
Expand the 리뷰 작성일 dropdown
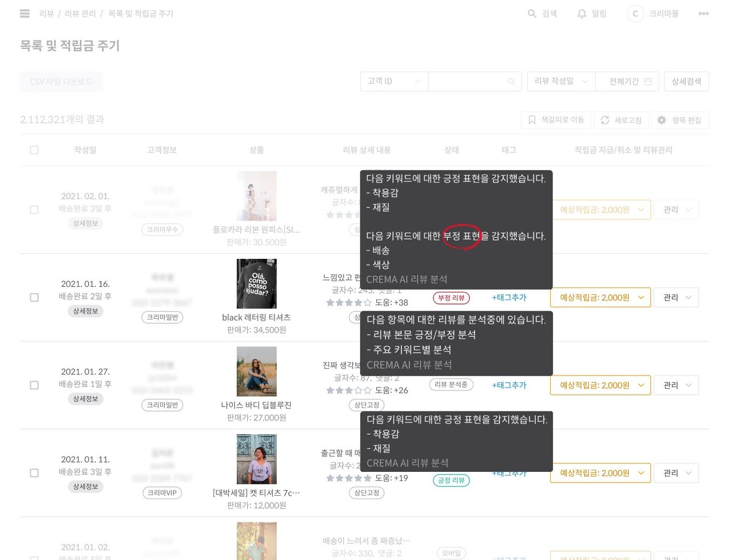click(x=560, y=81)
